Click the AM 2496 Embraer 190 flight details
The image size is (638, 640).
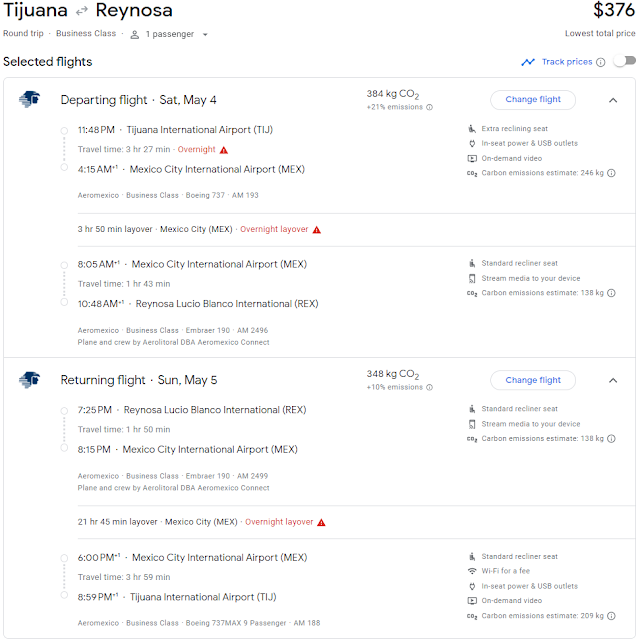coord(173,331)
